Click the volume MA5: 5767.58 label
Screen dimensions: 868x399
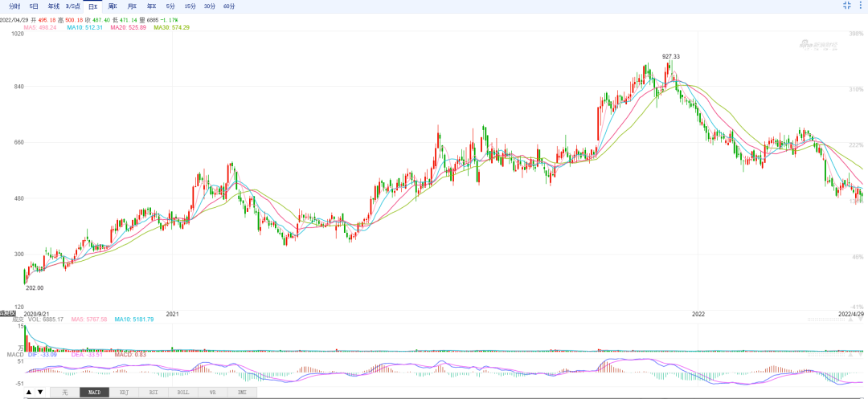[x=88, y=320]
